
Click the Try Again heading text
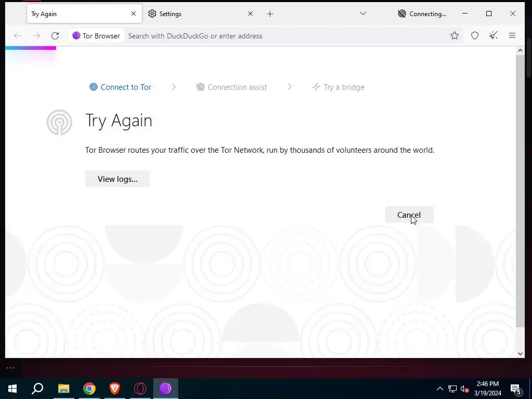coord(119,121)
